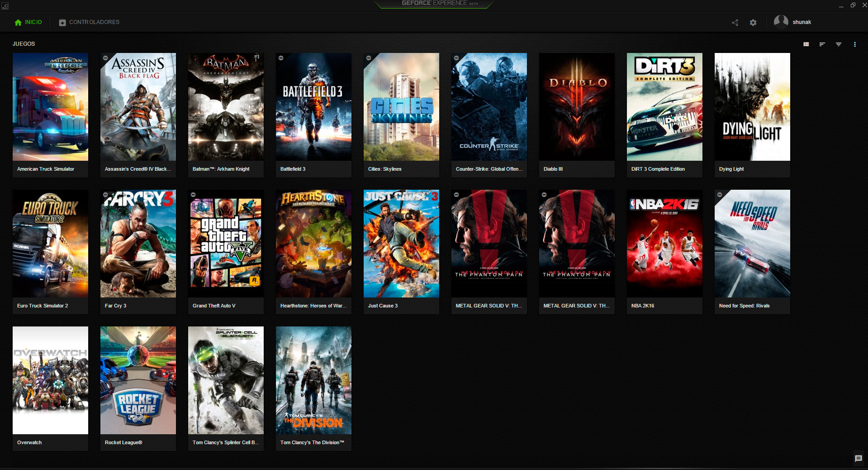Click the minus status badge on Battlefield 3 cover
Image resolution: width=868 pixels, height=470 pixels.
(x=281, y=58)
